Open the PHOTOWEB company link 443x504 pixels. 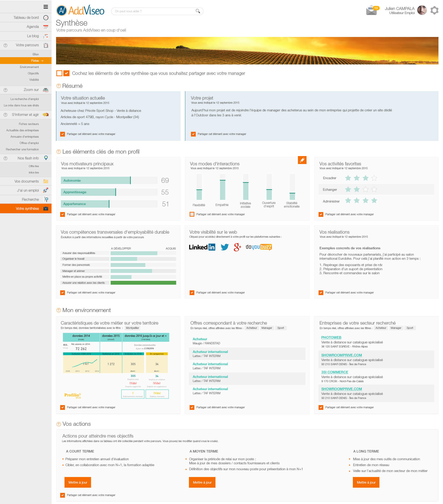[x=331, y=337]
